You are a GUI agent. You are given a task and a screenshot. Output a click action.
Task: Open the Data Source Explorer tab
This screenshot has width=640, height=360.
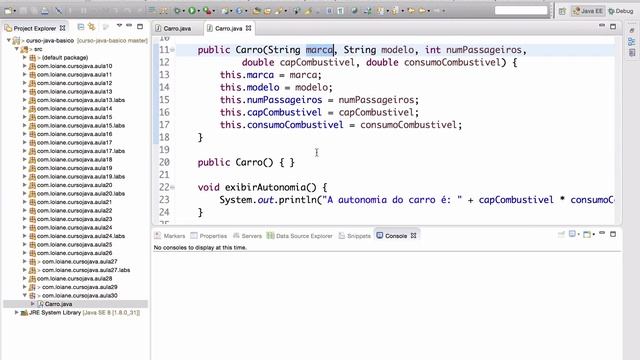click(x=300, y=236)
